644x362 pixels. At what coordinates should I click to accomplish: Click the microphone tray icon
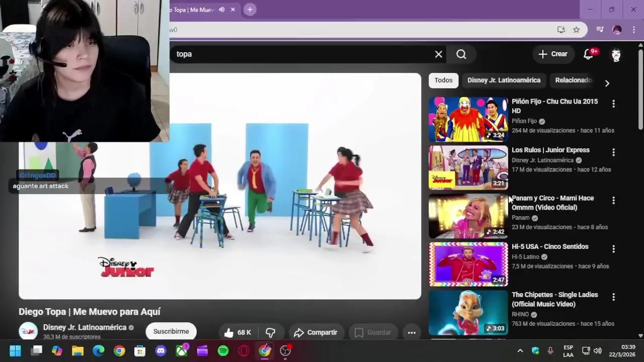click(550, 351)
